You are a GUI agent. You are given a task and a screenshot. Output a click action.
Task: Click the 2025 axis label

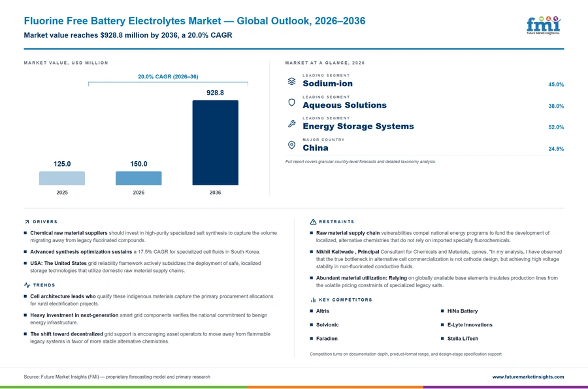coord(62,193)
